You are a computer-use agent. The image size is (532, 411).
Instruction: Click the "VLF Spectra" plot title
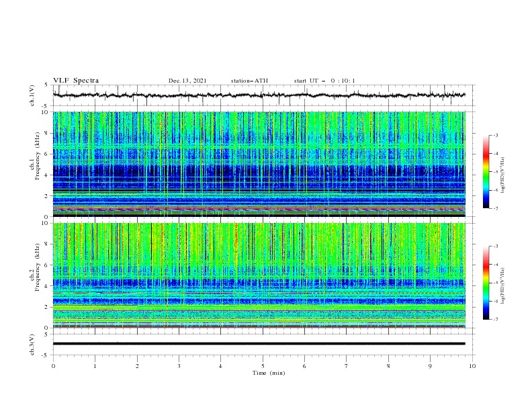pos(76,81)
